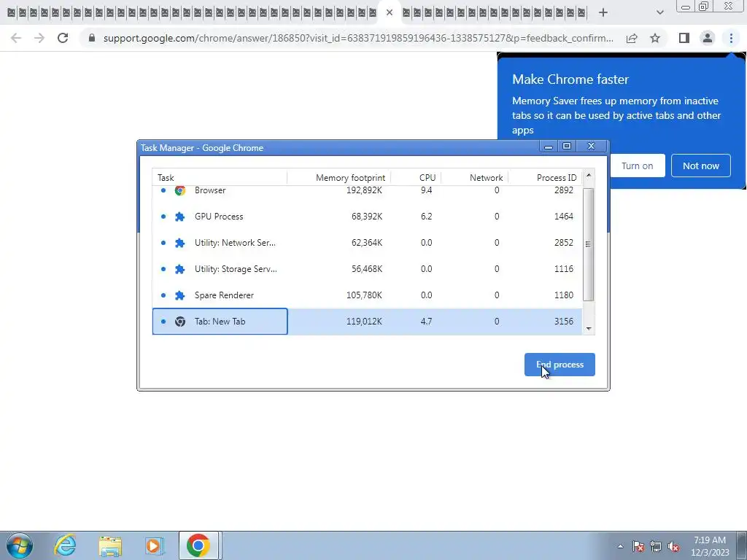Click the network tray icon
This screenshot has width=747, height=560.
click(656, 546)
